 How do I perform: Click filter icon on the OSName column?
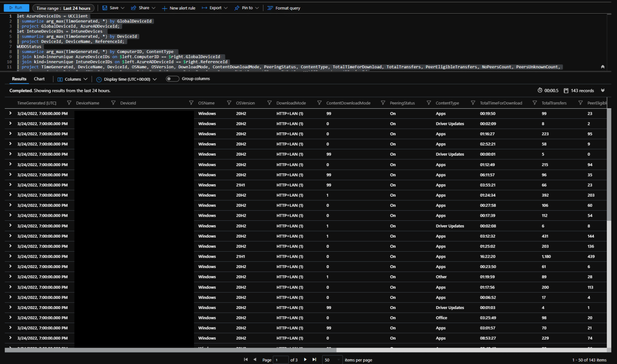229,103
